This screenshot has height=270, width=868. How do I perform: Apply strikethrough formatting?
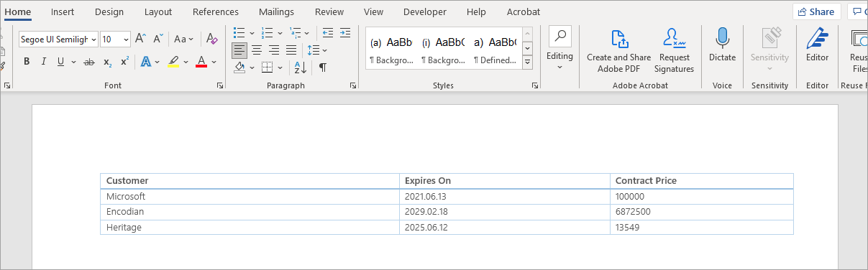click(x=89, y=62)
